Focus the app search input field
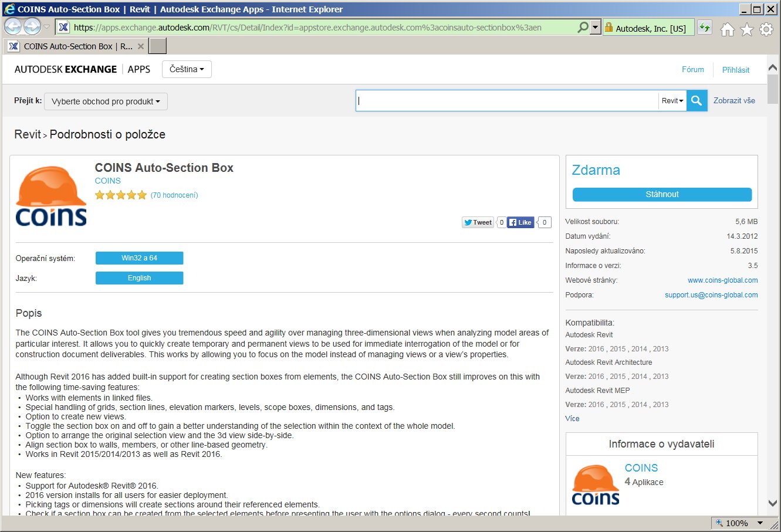This screenshot has width=781, height=532. tap(507, 100)
